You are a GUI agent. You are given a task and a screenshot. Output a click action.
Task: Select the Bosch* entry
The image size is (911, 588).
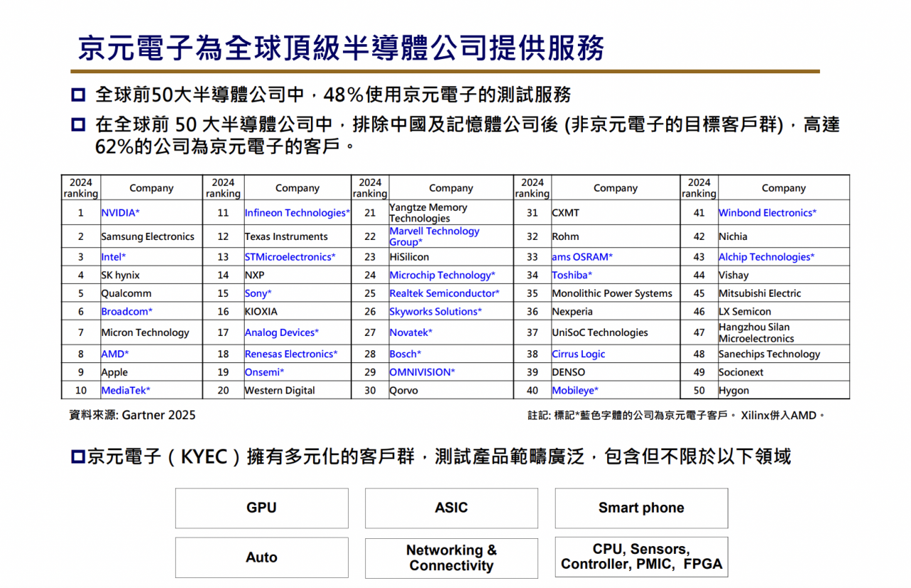[x=451, y=354]
